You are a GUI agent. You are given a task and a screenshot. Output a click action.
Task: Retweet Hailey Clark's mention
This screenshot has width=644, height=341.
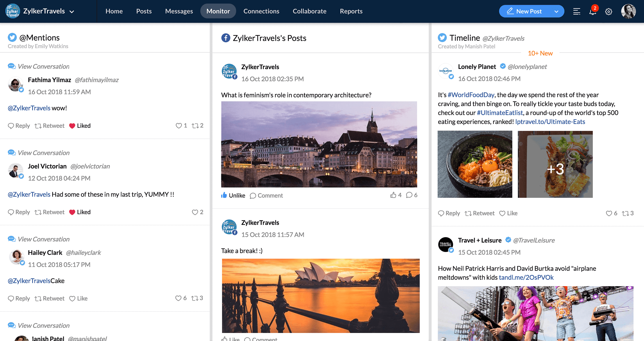[x=50, y=298]
